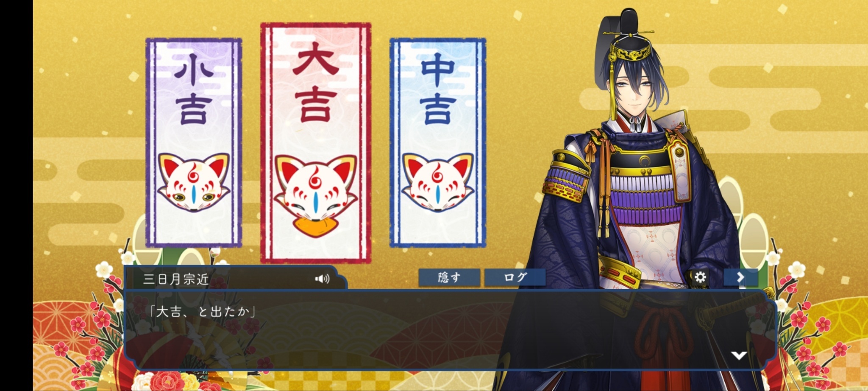868x391 pixels.
Task: Open the dialogue log with ログ
Action: 515,277
